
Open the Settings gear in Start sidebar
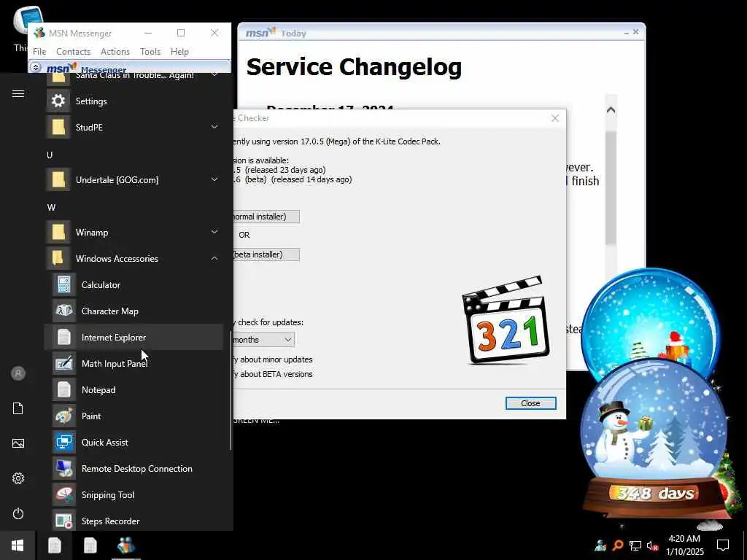(x=18, y=478)
